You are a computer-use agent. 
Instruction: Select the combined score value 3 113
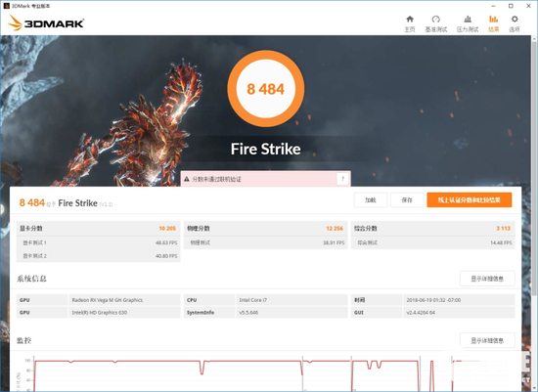click(x=504, y=229)
